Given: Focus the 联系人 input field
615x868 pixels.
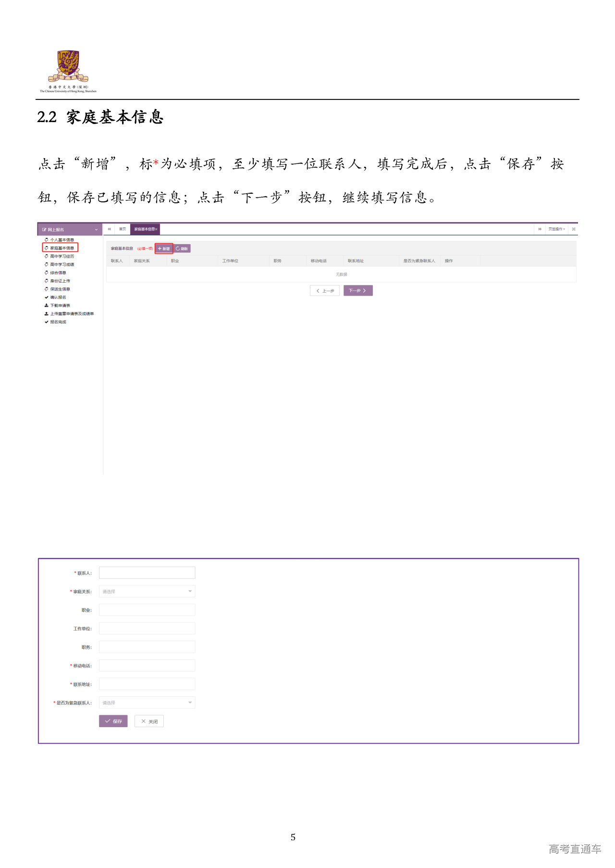Looking at the screenshot, I should [147, 573].
